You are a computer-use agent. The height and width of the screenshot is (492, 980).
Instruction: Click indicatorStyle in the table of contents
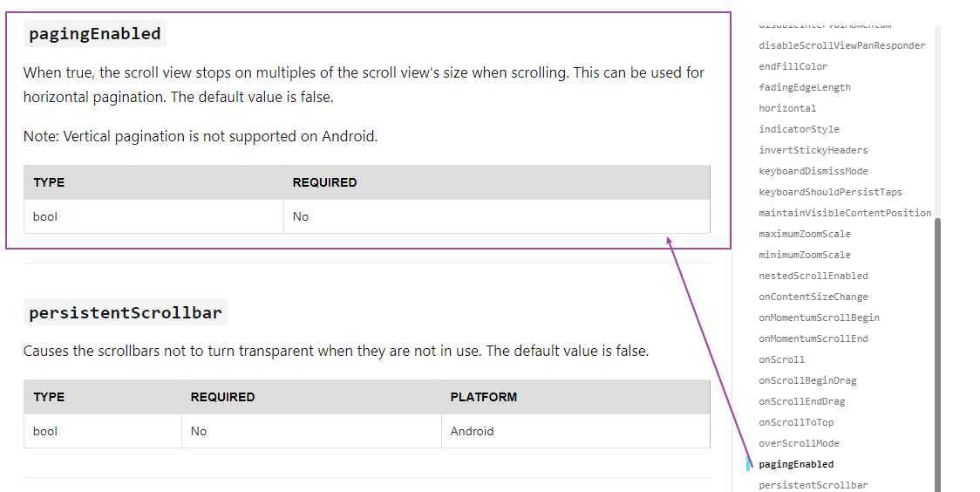799,129
